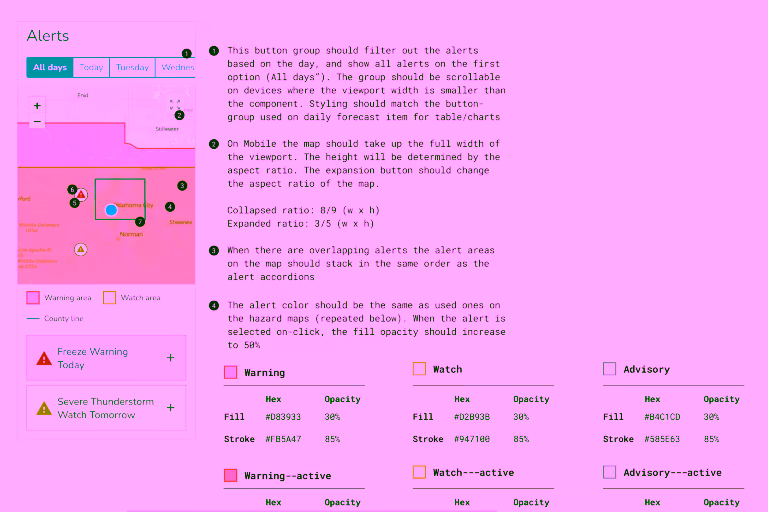Click the Watch area legend swatch
The image size is (768, 512).
[x=110, y=298]
